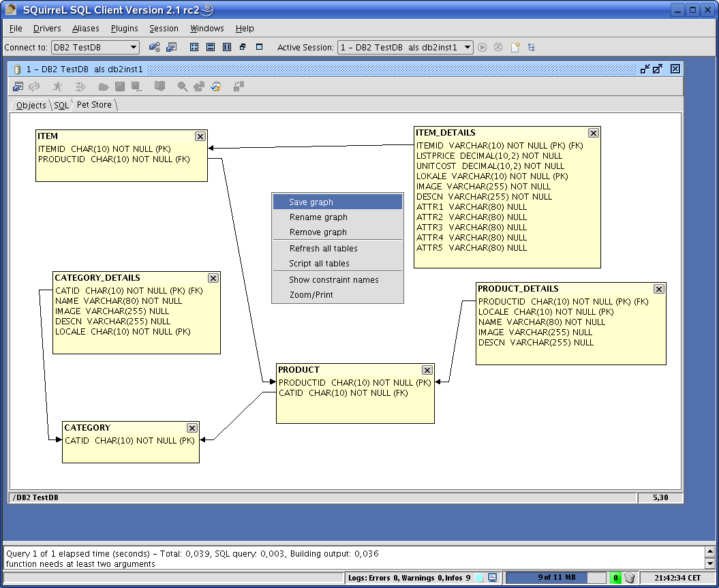Open the logs viewer monitor icon
This screenshot has width=719, height=588.
pyautogui.click(x=492, y=578)
